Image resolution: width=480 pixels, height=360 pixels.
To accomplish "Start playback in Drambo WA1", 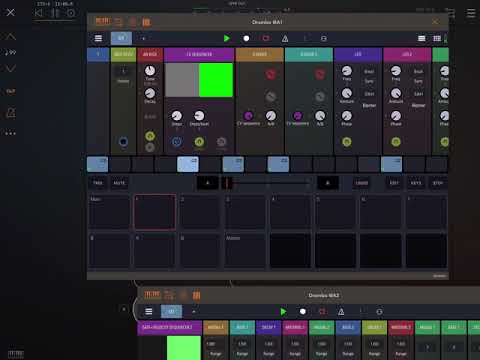I will (227, 38).
